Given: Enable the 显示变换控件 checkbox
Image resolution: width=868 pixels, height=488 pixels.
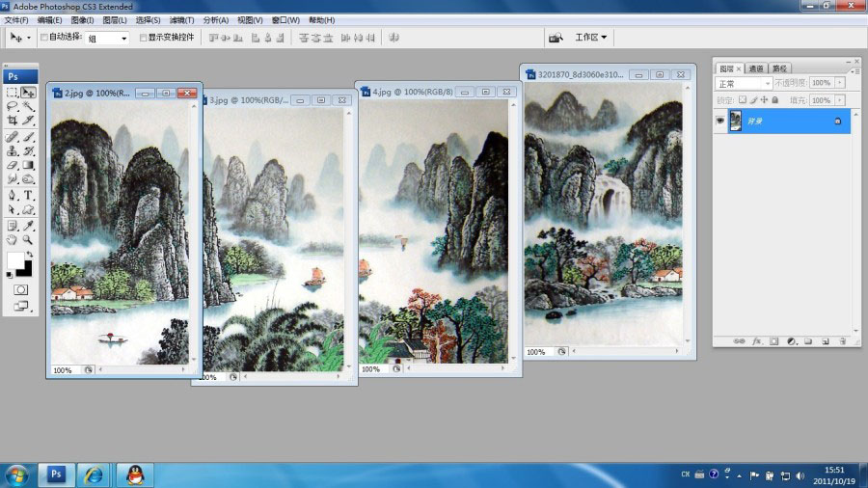Looking at the screenshot, I should point(143,38).
